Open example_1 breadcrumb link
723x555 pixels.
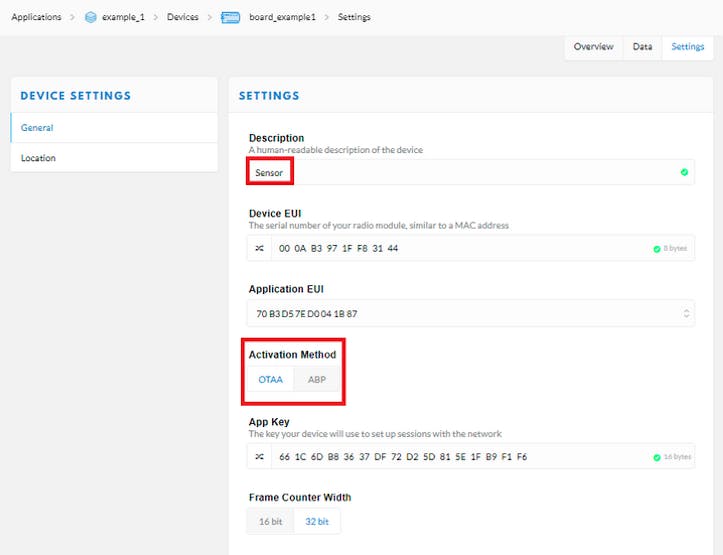point(123,17)
